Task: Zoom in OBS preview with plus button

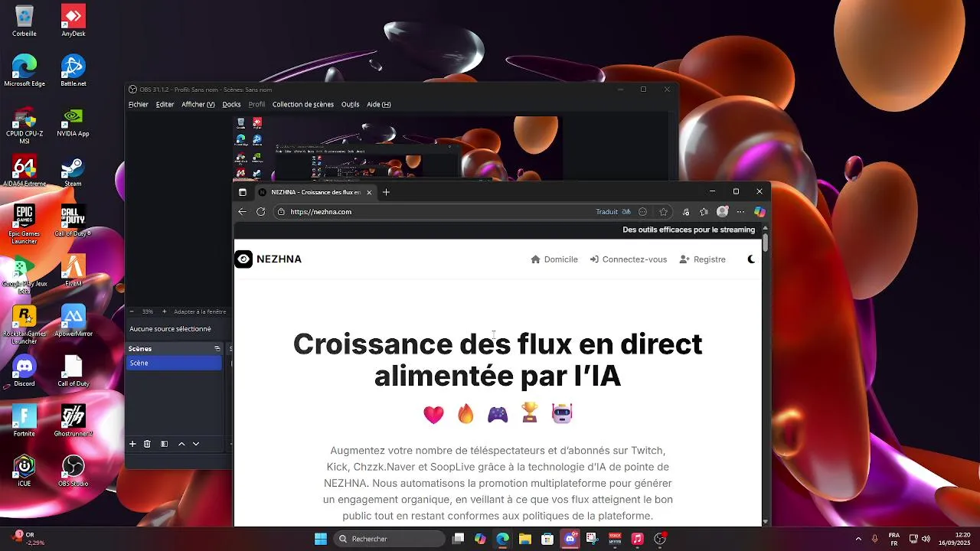Action: [164, 312]
